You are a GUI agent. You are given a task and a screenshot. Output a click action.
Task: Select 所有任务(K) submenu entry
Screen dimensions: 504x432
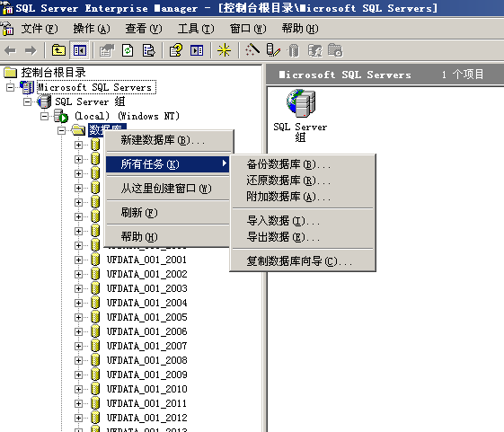tap(167, 164)
